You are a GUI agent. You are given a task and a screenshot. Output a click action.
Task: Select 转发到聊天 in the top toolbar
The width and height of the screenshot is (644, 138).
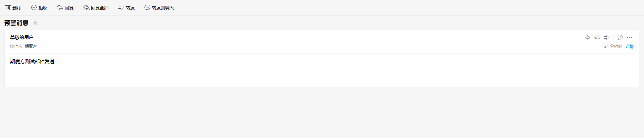[159, 8]
